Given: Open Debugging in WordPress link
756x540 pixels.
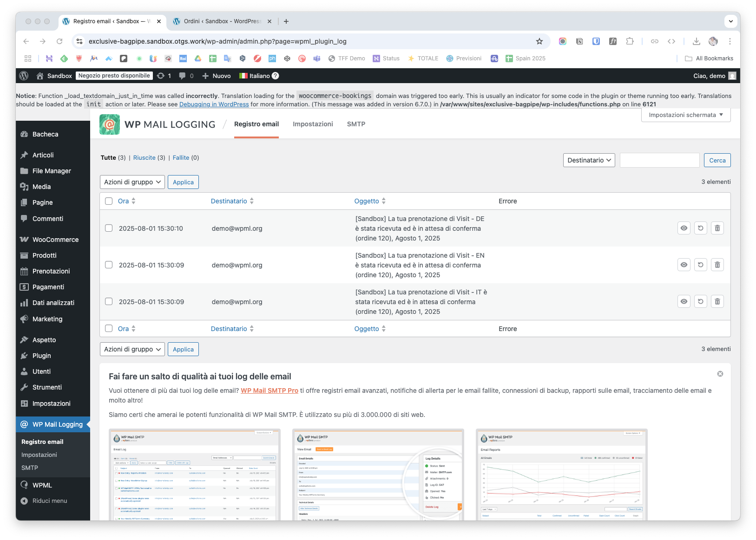Looking at the screenshot, I should (214, 104).
